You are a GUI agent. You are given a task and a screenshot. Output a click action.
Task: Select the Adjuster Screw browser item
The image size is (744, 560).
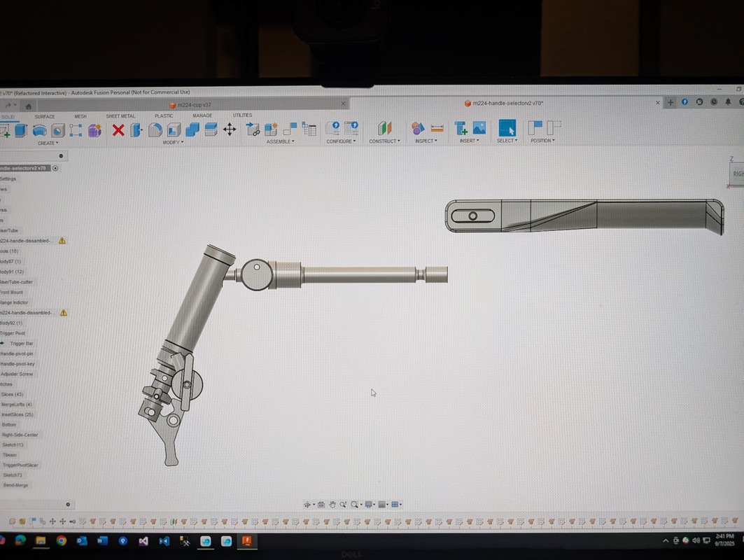(17, 374)
